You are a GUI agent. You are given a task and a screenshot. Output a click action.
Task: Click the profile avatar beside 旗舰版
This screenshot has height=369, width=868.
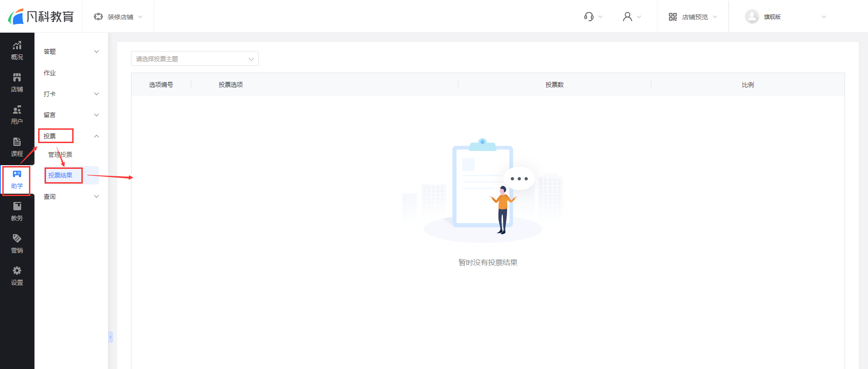pyautogui.click(x=752, y=17)
